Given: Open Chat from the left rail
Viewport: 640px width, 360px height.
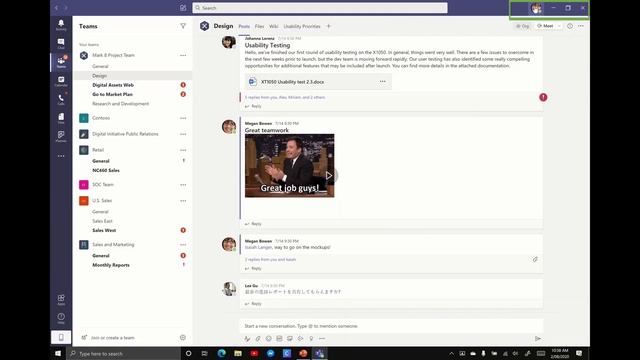Looking at the screenshot, I should (61, 44).
